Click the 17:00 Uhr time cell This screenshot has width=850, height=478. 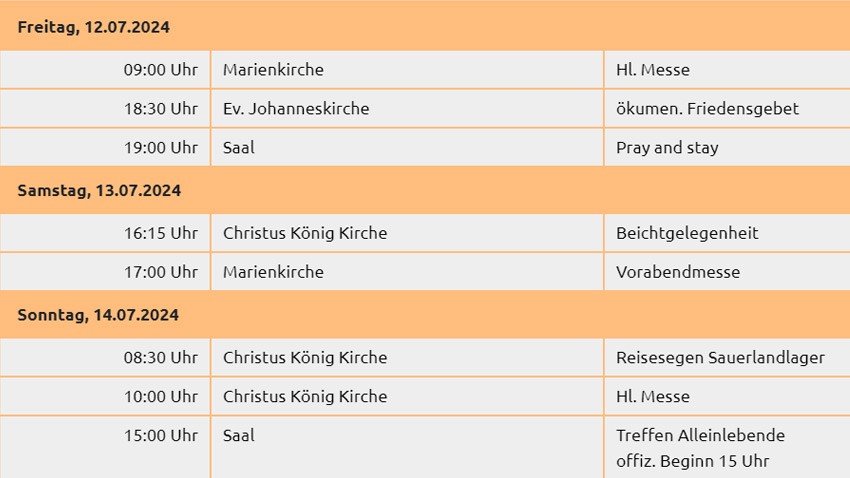click(160, 272)
